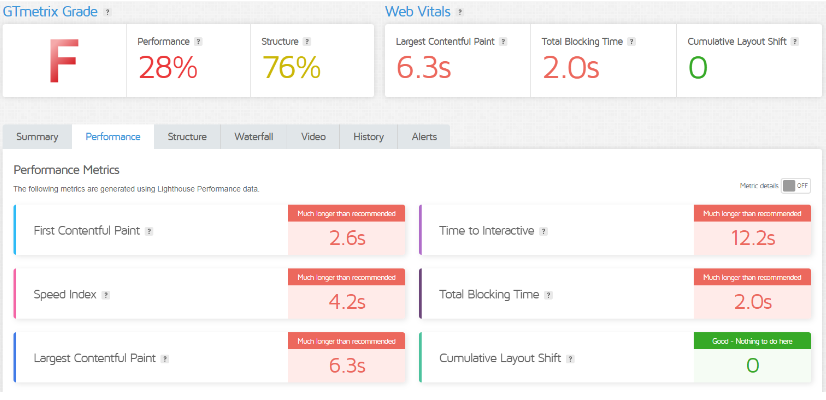Click the Performance Metrics heading
Screen dimensions: 826x400
(66, 170)
